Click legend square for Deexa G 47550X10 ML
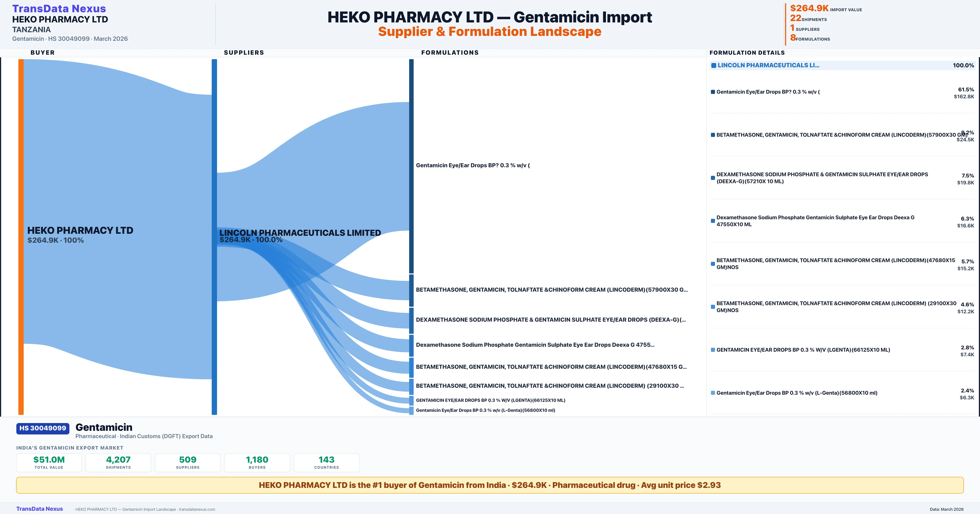The image size is (980, 514). [713, 221]
